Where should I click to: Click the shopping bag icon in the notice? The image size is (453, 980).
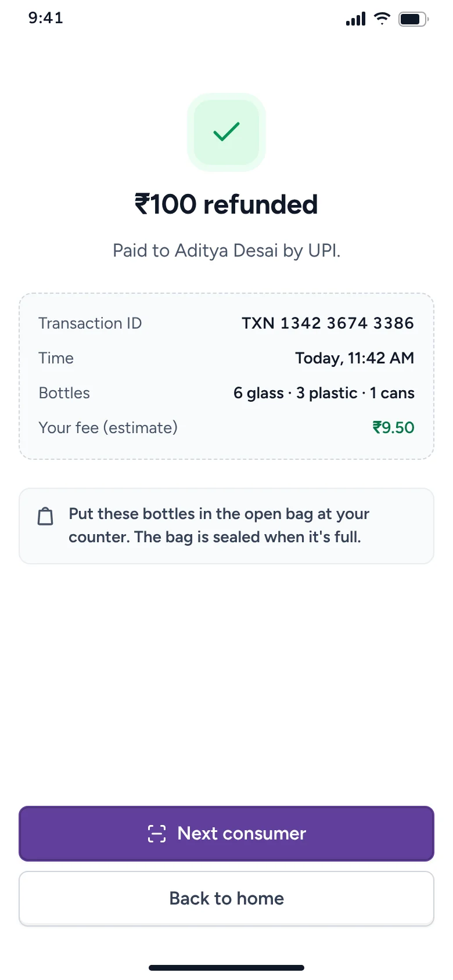45,516
